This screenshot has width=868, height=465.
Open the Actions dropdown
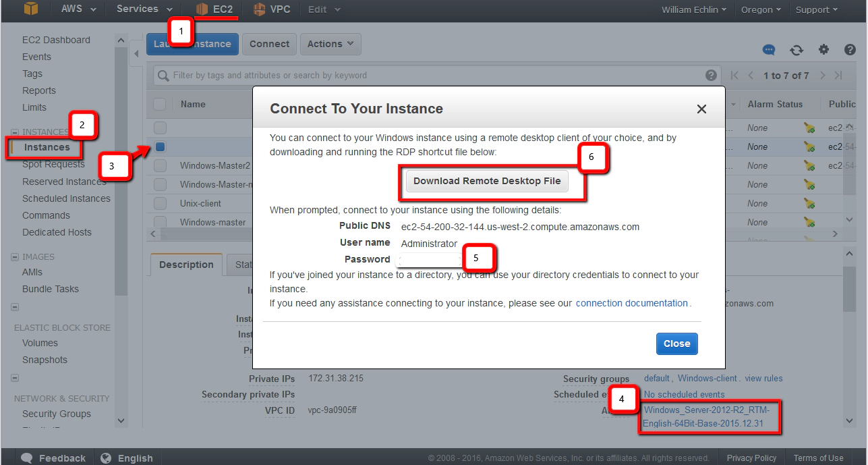coord(330,43)
